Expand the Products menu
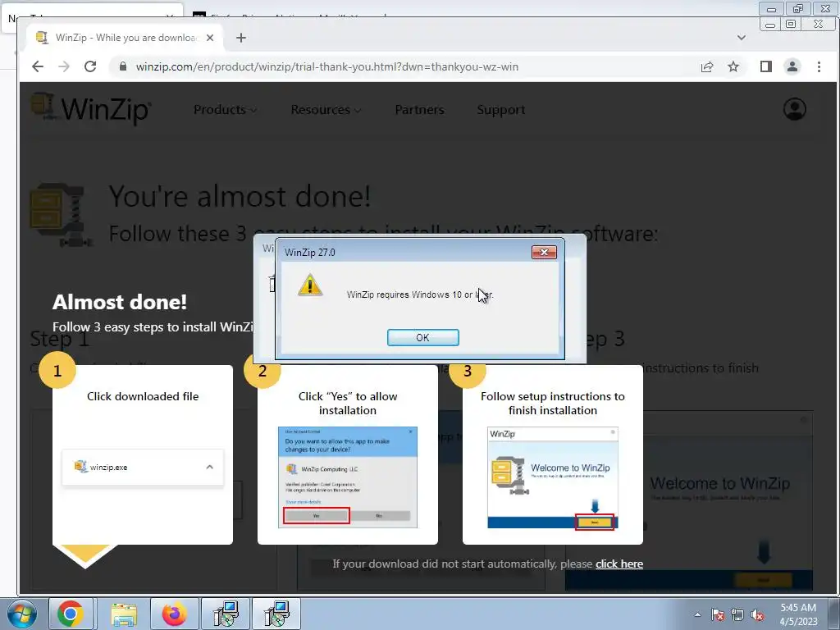This screenshot has height=630, width=840. pyautogui.click(x=225, y=110)
